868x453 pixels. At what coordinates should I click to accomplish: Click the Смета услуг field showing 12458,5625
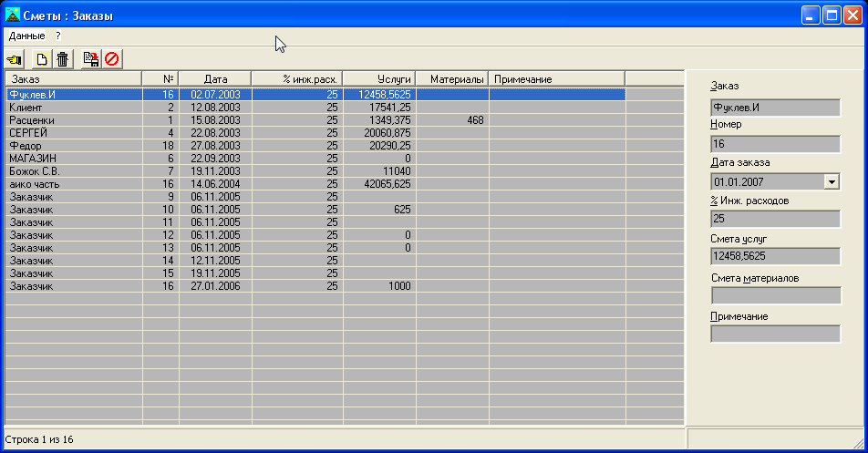coord(775,256)
